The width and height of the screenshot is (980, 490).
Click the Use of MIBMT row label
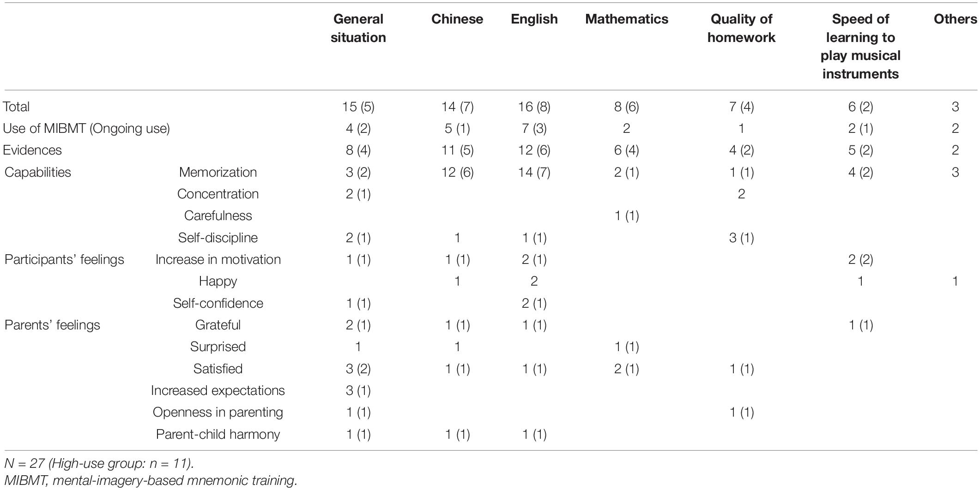pyautogui.click(x=86, y=128)
